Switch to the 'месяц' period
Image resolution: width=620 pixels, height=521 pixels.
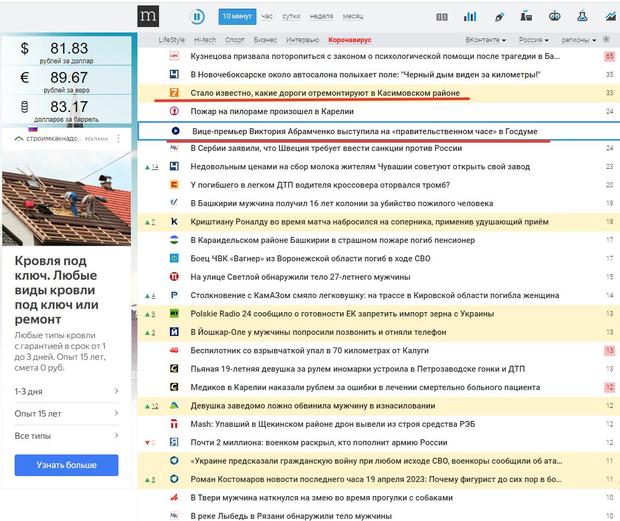pyautogui.click(x=353, y=16)
